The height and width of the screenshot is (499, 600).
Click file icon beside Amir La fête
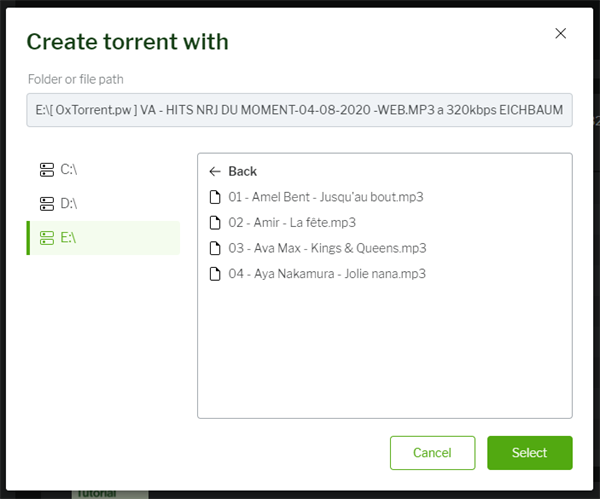coord(214,222)
